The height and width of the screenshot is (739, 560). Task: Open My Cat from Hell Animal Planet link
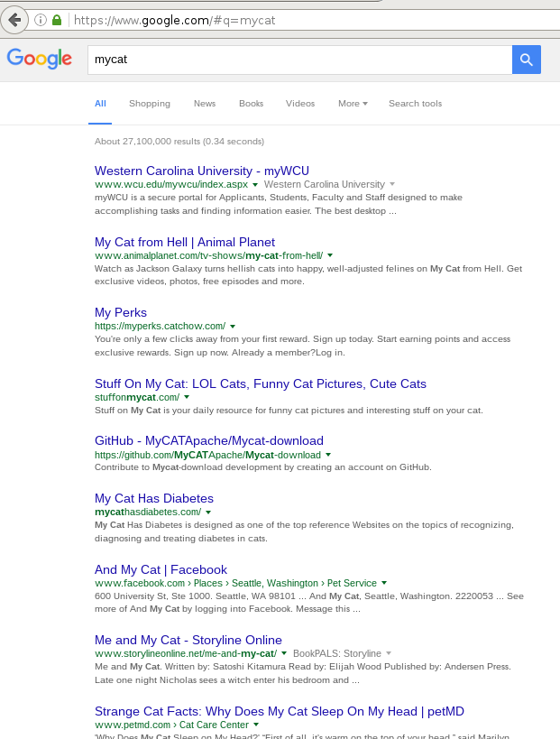(x=185, y=242)
